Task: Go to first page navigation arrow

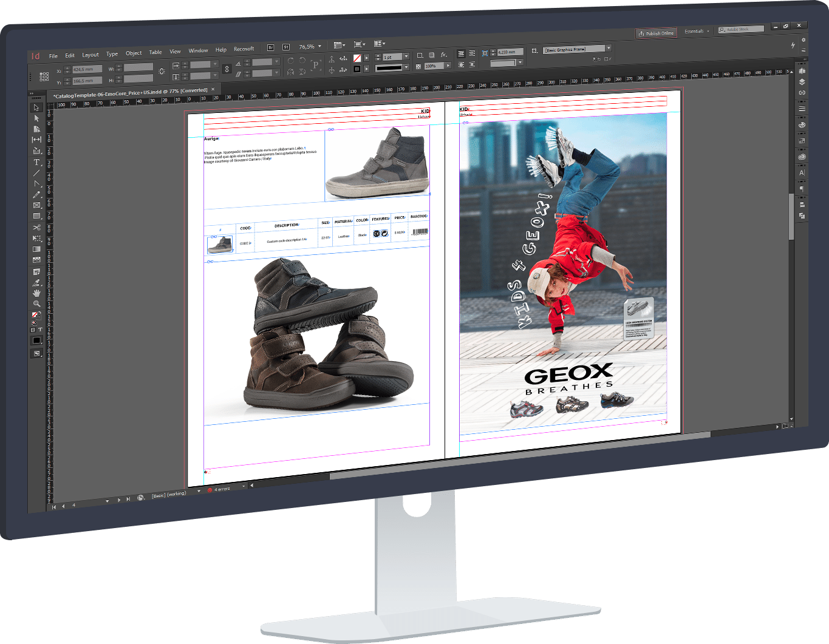Action: [x=54, y=506]
